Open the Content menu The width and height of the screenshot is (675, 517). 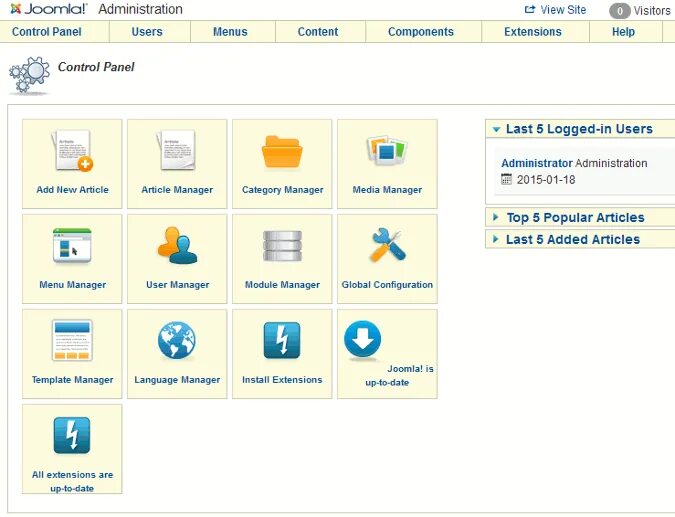click(318, 32)
